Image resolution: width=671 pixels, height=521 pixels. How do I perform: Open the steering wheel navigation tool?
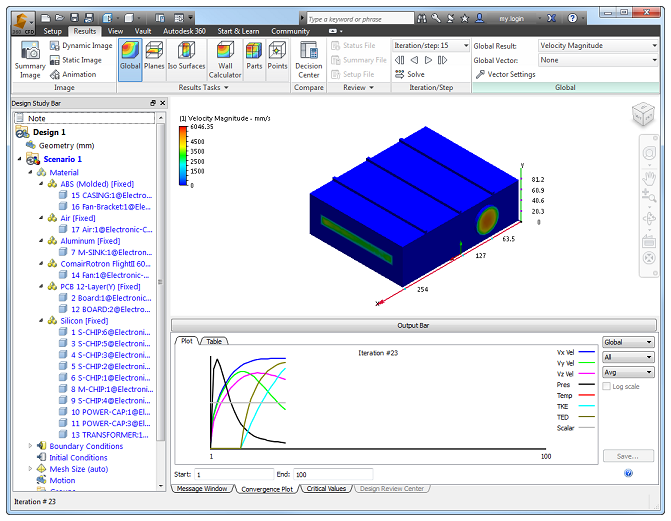pyautogui.click(x=649, y=153)
